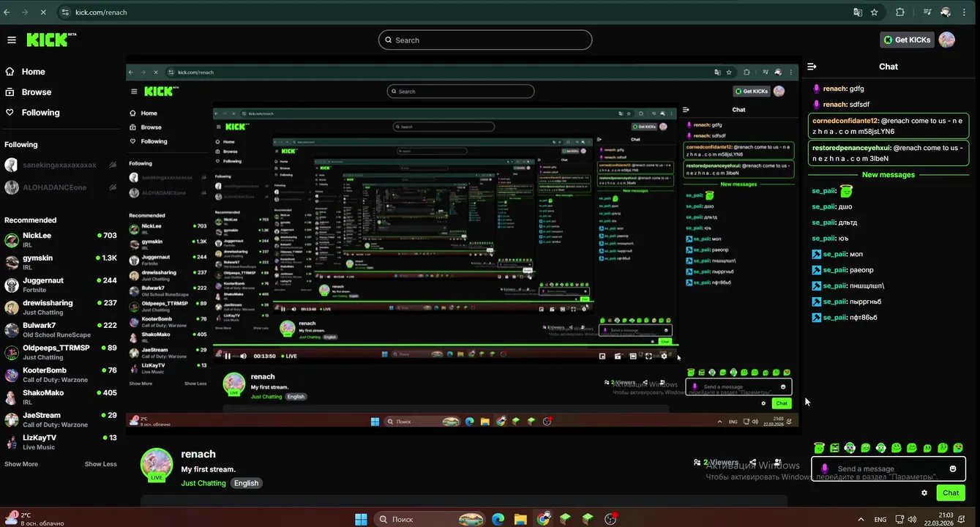This screenshot has width=980, height=527.
Task: Open the emoji picker in the message box
Action: pyautogui.click(x=953, y=468)
